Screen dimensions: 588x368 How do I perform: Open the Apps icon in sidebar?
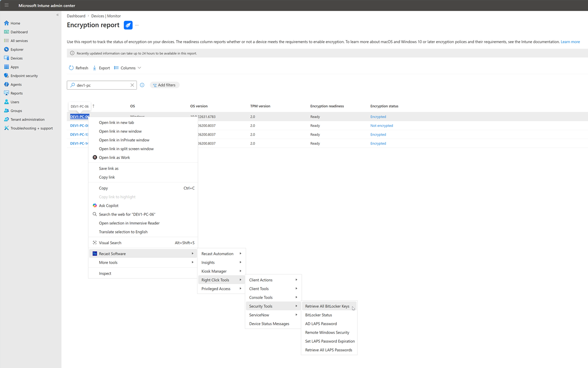tap(6, 67)
